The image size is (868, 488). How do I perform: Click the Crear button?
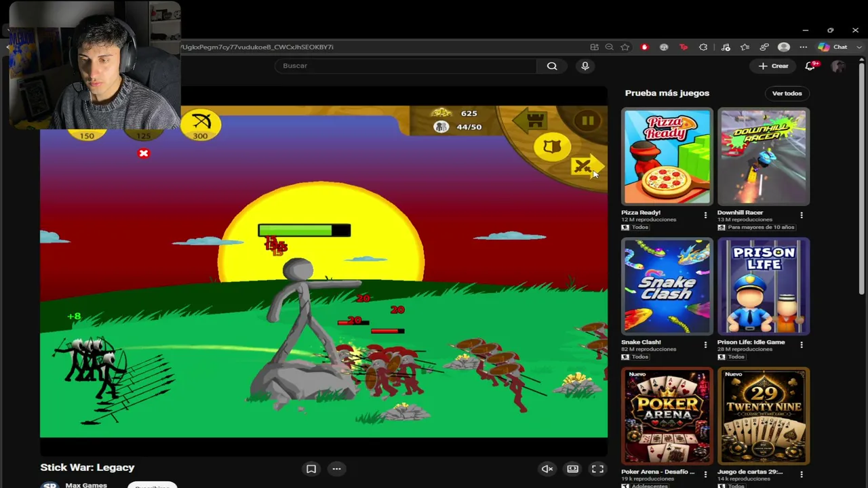click(x=774, y=66)
